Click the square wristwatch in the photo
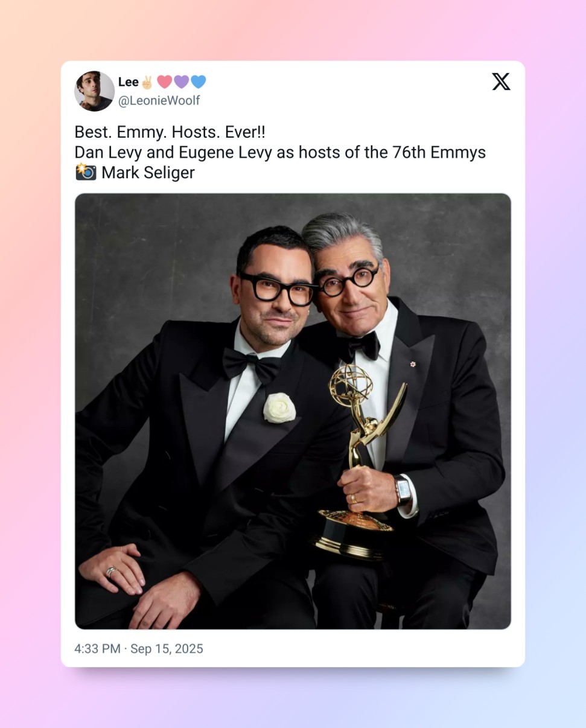Viewport: 586px width, 728px height. point(403,490)
